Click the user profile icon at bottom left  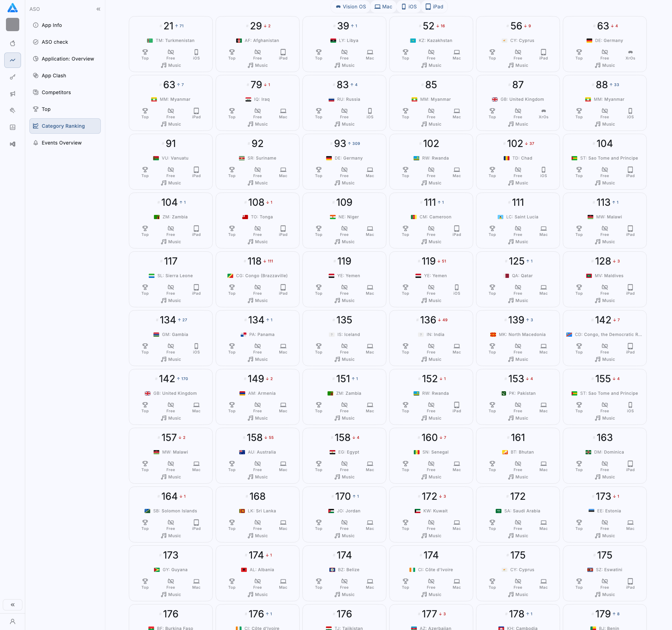[13, 622]
